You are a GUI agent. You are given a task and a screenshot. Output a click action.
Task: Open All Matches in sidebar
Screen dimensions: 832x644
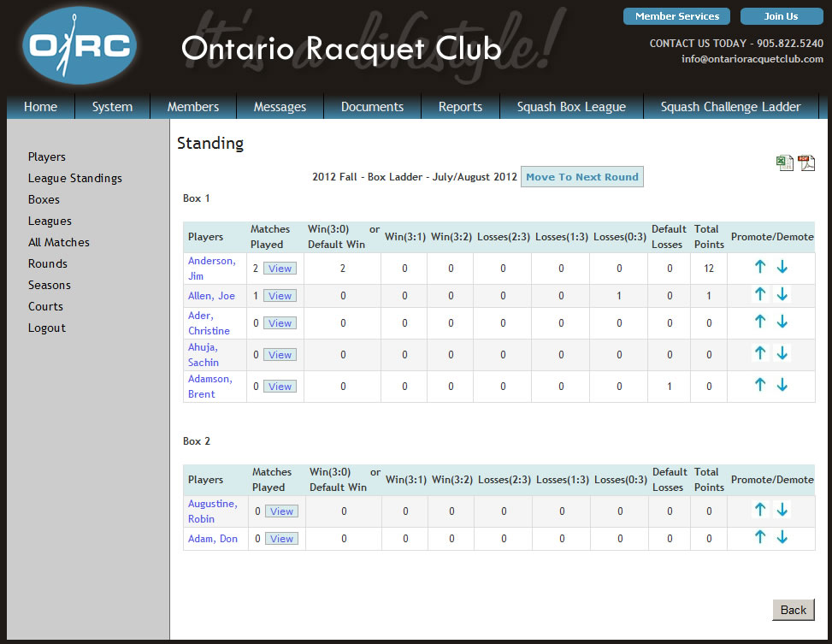(x=59, y=243)
